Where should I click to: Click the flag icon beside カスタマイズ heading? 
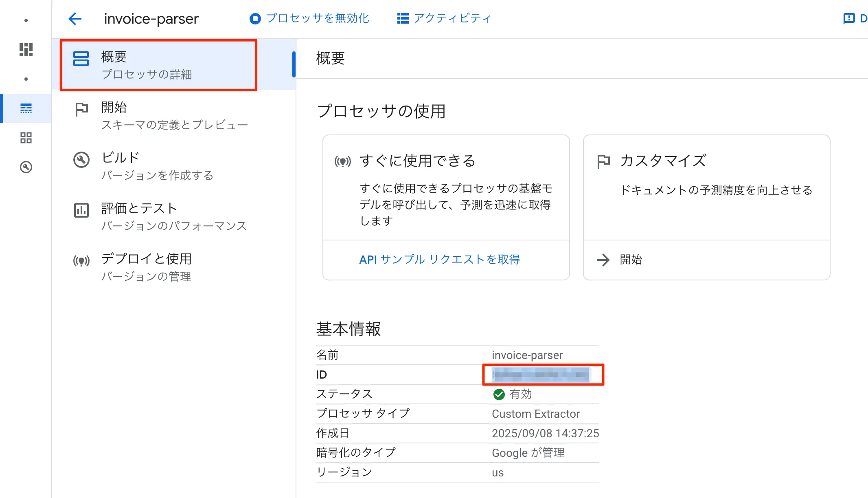click(603, 161)
